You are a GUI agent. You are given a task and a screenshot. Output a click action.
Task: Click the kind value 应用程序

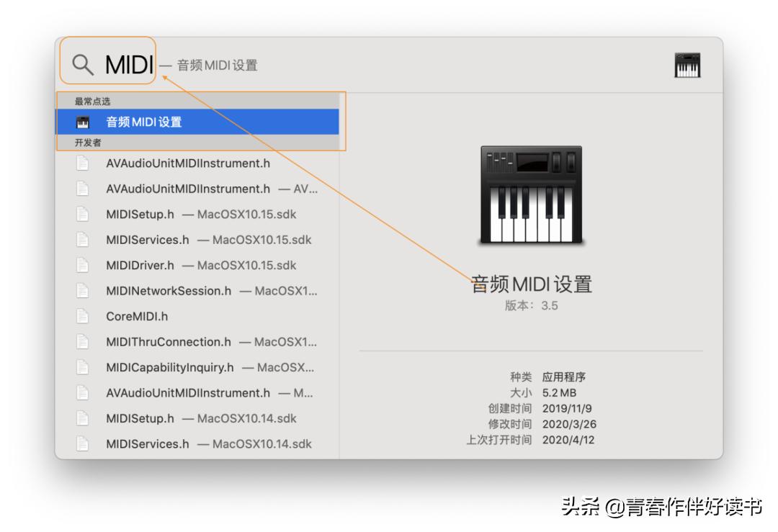coord(563,377)
